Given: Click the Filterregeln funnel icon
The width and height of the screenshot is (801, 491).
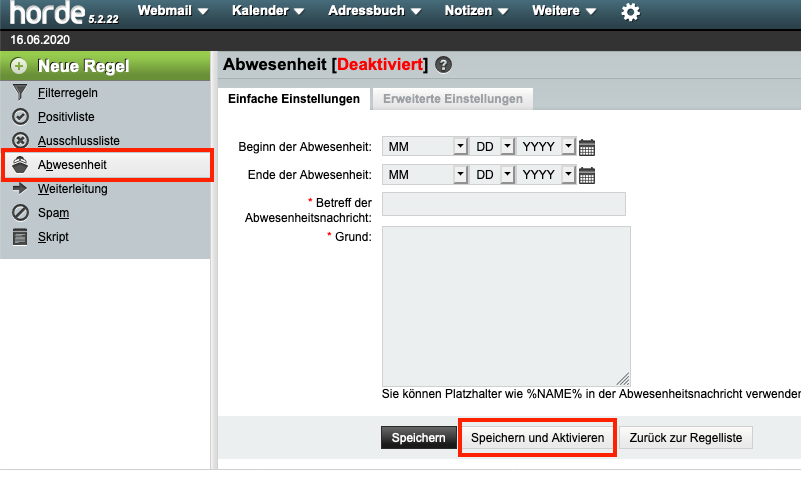Looking at the screenshot, I should (20, 93).
